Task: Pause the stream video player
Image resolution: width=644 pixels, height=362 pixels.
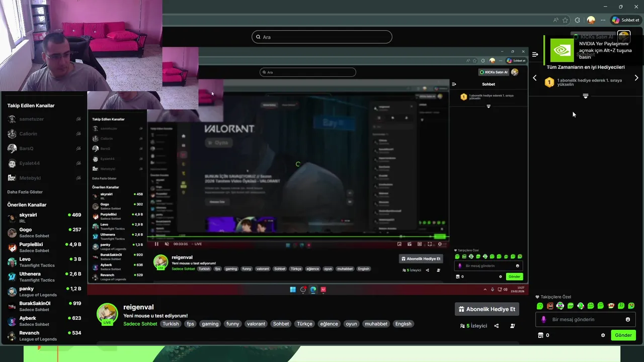Action: (156, 244)
